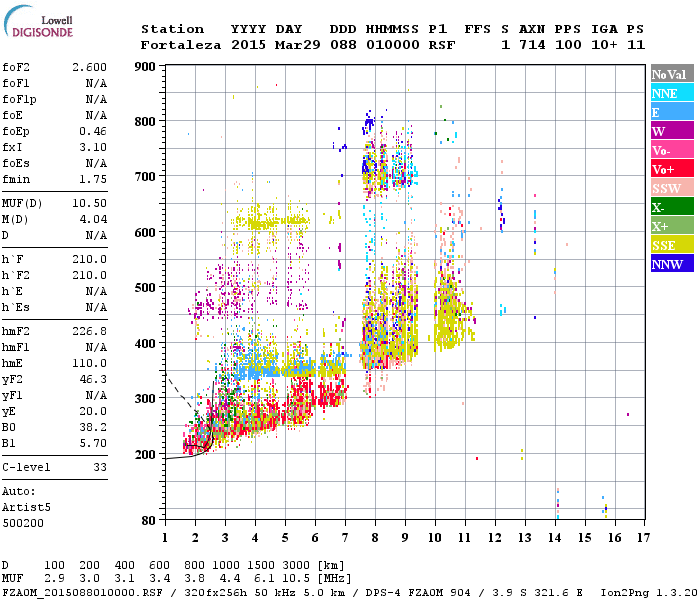Click the foEp value 0.46
The image size is (700, 600).
pos(93,131)
